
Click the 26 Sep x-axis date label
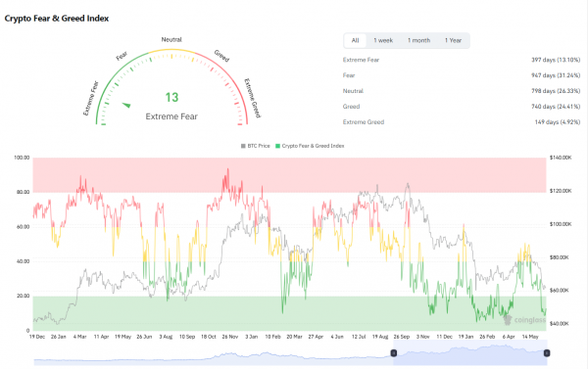pyautogui.click(x=401, y=337)
